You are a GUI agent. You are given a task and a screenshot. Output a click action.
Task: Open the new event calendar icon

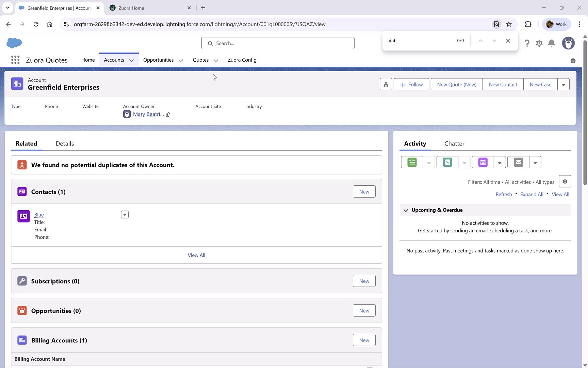pyautogui.click(x=483, y=162)
